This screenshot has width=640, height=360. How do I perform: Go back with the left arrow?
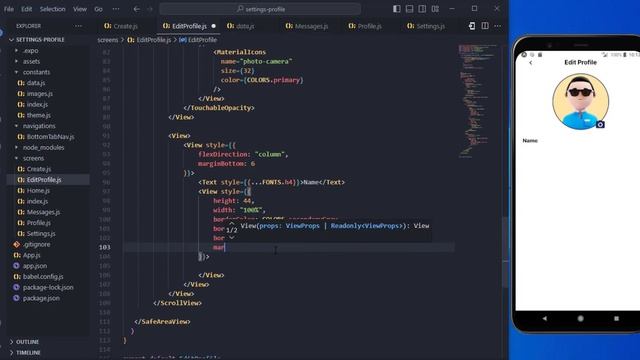[137, 9]
